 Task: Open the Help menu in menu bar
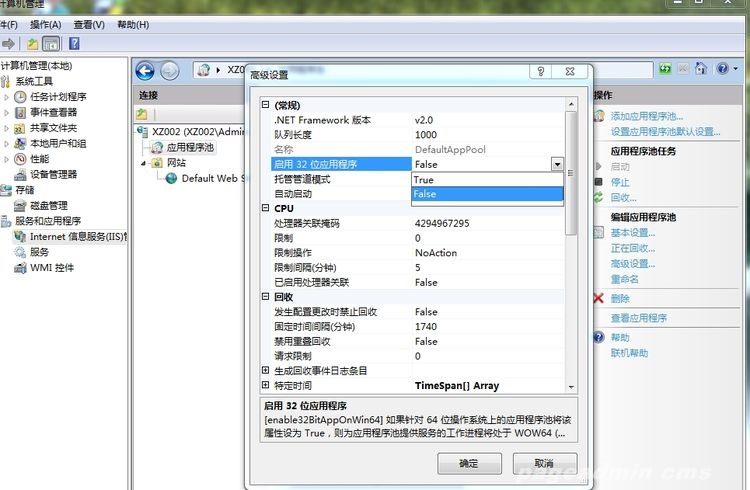coord(133,24)
